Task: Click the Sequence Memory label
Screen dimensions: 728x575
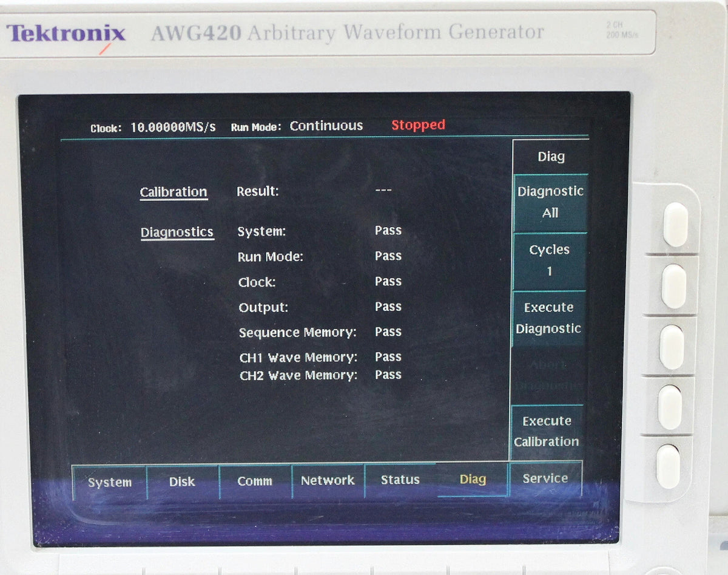Action: click(x=298, y=333)
